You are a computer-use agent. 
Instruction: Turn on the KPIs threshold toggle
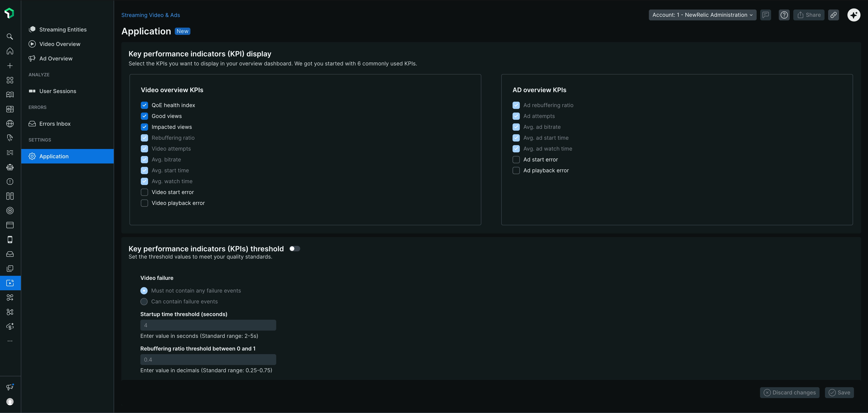pyautogui.click(x=295, y=249)
